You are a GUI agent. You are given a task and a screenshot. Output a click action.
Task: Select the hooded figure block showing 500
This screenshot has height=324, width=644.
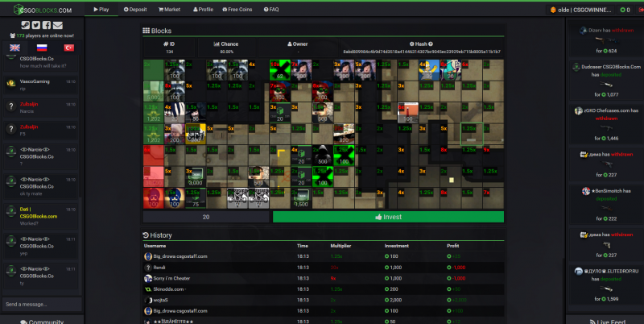323,156
